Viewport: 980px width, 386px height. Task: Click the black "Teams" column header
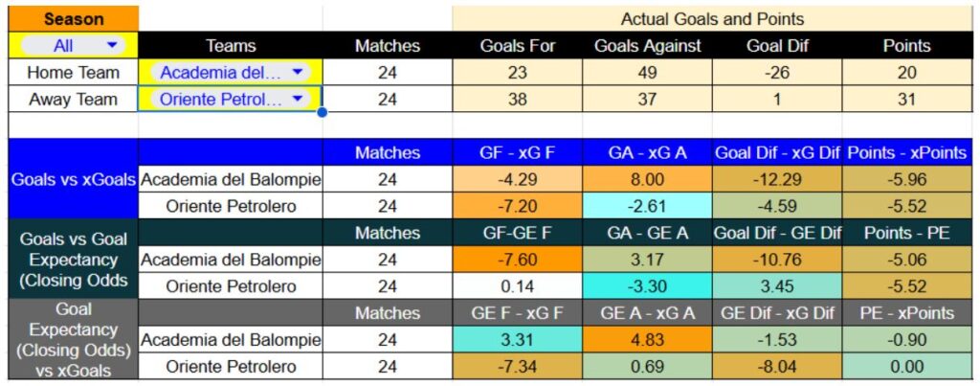pos(231,45)
